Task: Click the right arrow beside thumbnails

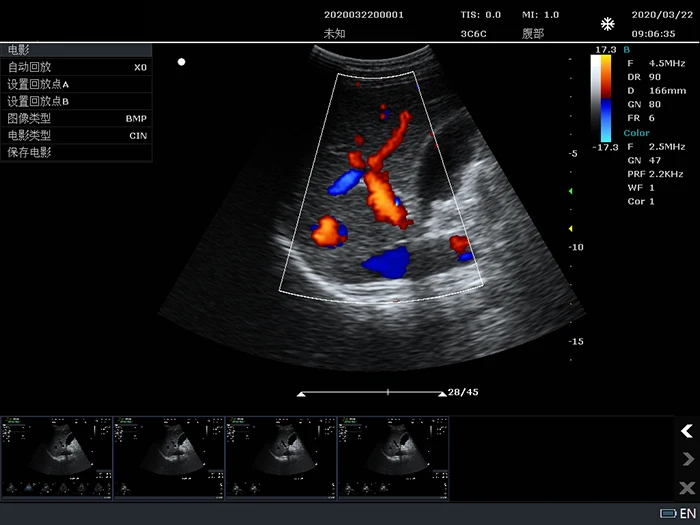Action: pyautogui.click(x=686, y=459)
